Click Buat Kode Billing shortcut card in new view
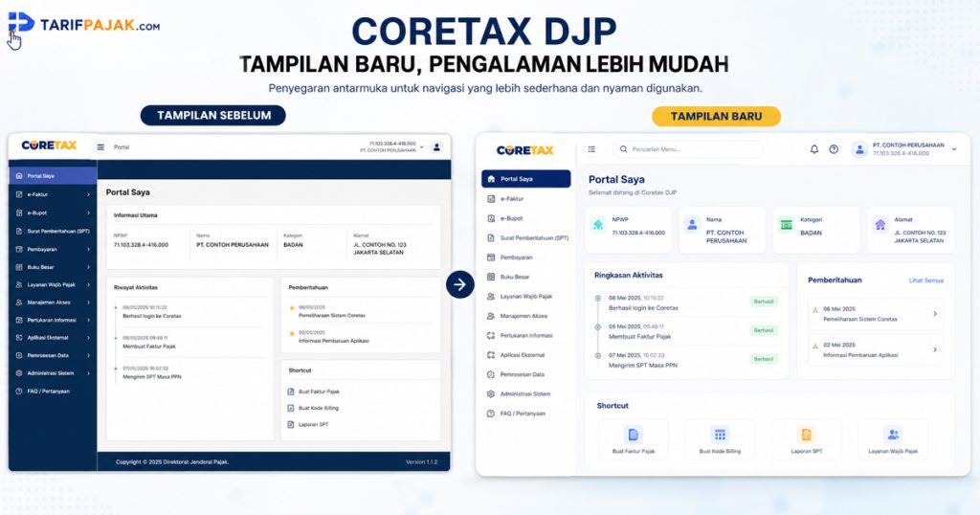This screenshot has height=515, width=980. 720,440
